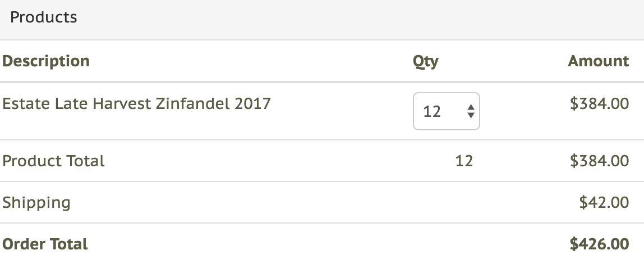Screen dimensions: 644x264
Task: Click the Zinfandel line item $384.00 amount
Action: click(x=599, y=104)
